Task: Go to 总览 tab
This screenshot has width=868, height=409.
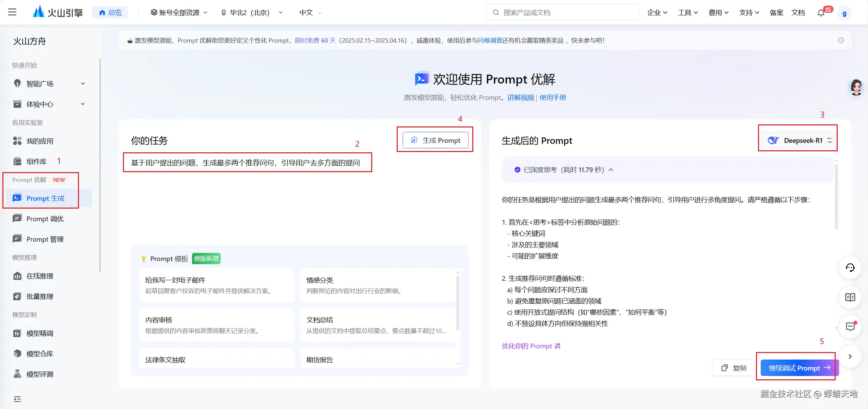Action: [x=110, y=13]
